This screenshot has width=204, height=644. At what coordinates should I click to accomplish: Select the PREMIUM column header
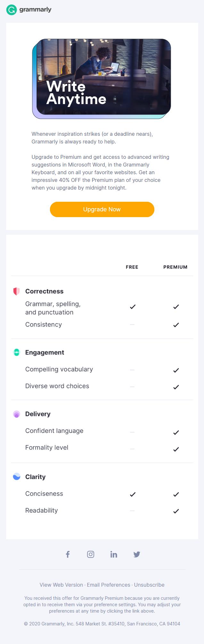pos(175,267)
